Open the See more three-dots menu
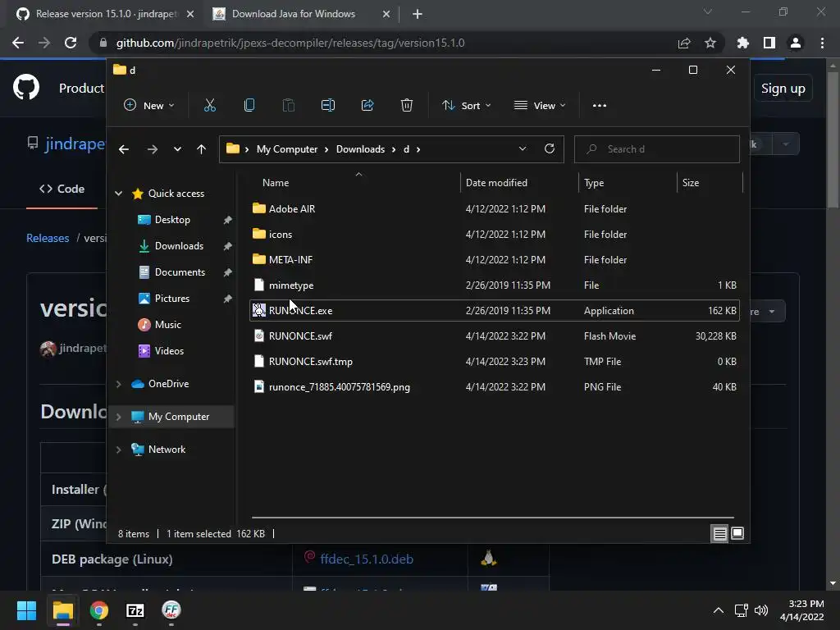 point(600,106)
